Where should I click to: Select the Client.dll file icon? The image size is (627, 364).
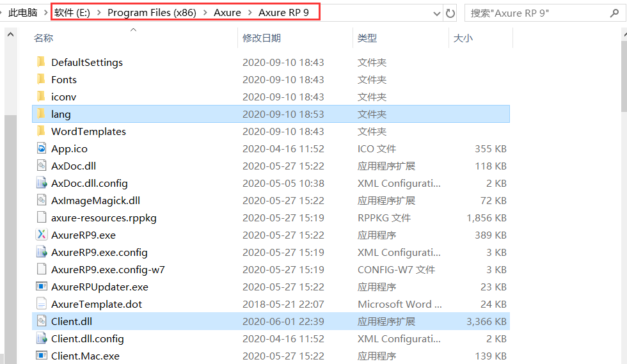pos(42,320)
